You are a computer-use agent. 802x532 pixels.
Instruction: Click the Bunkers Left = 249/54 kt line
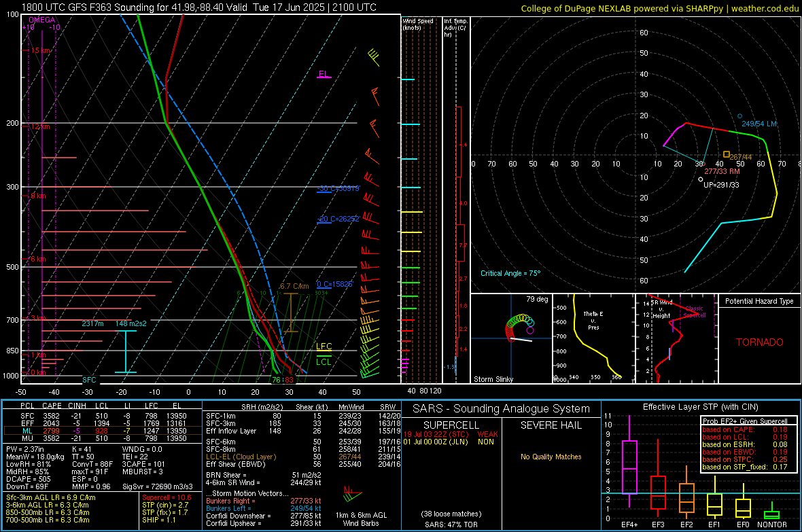click(x=264, y=508)
